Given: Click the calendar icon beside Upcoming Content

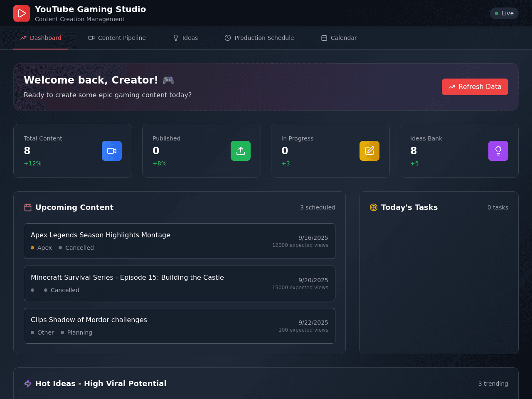Looking at the screenshot, I should [28, 207].
